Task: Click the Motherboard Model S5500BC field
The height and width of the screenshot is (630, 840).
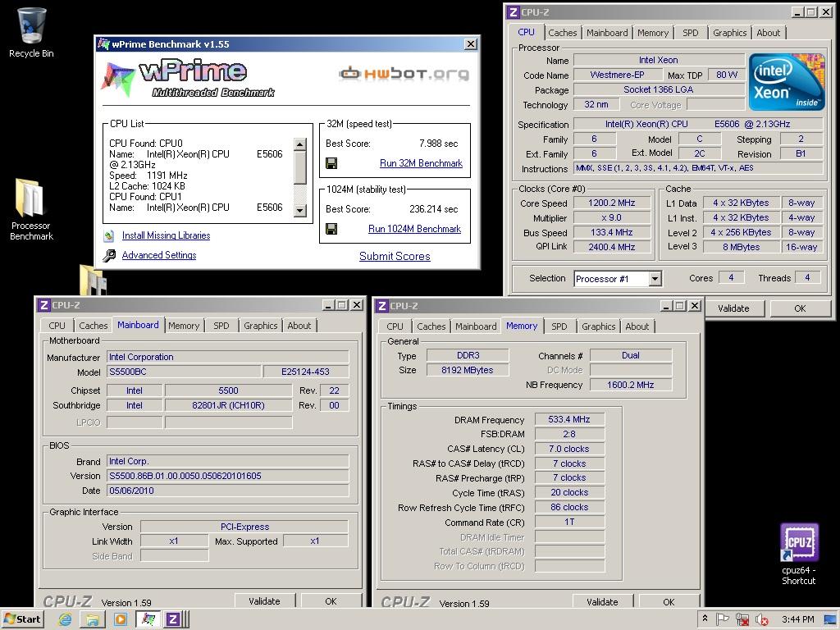Action: coord(184,372)
